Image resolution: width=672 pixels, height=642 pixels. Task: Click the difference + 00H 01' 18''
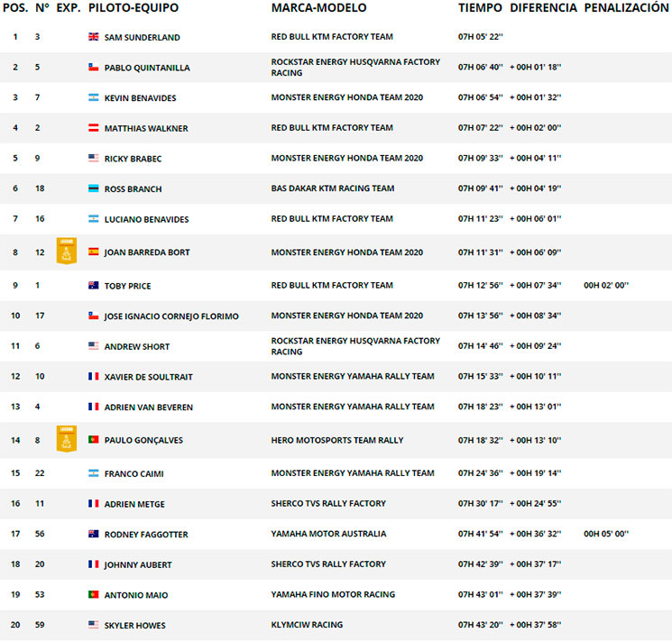[535, 68]
